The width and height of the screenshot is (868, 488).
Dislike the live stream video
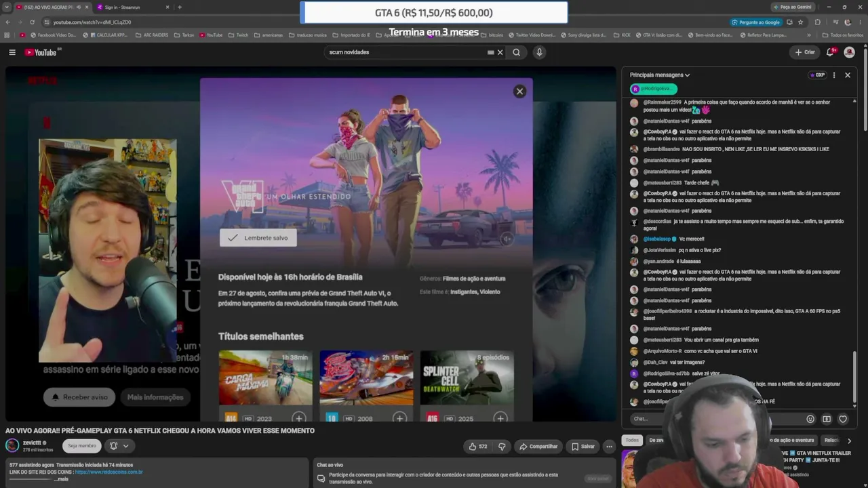tap(502, 446)
